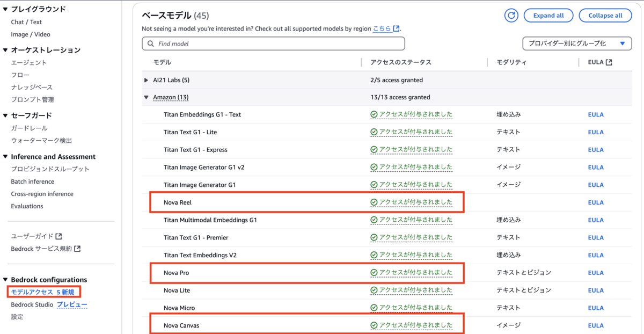Click the 2/5 access granted text
Viewport: 644px width, 334px height.
tap(397, 80)
